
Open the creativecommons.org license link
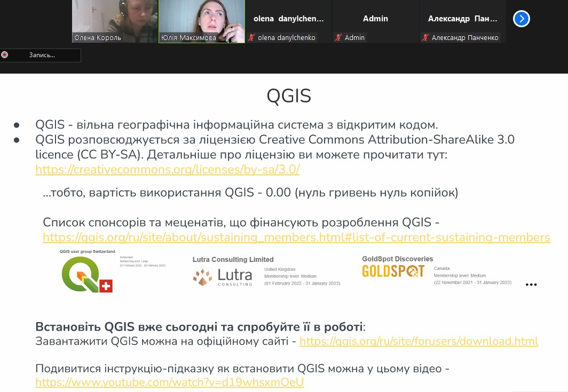tap(168, 170)
